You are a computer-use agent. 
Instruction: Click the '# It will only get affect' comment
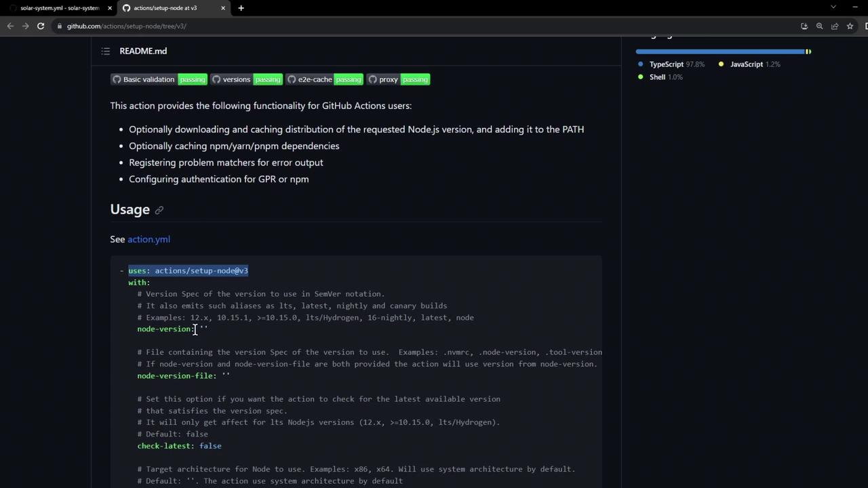point(319,422)
